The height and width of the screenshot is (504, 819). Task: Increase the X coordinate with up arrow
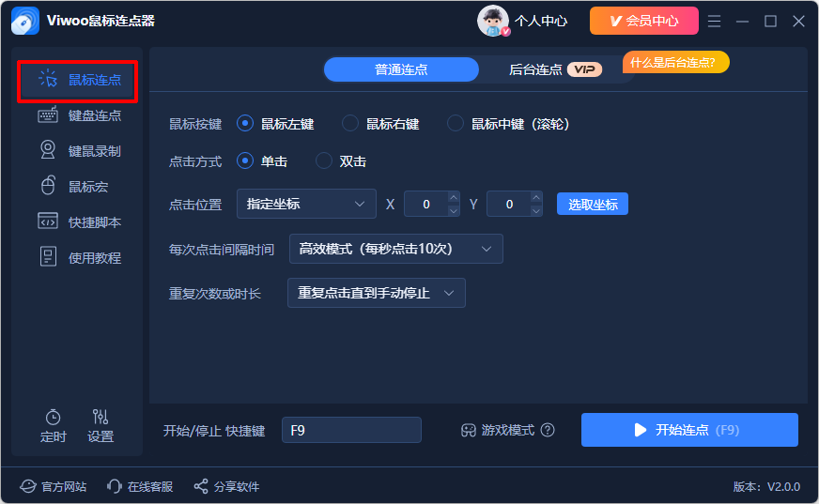coord(454,198)
